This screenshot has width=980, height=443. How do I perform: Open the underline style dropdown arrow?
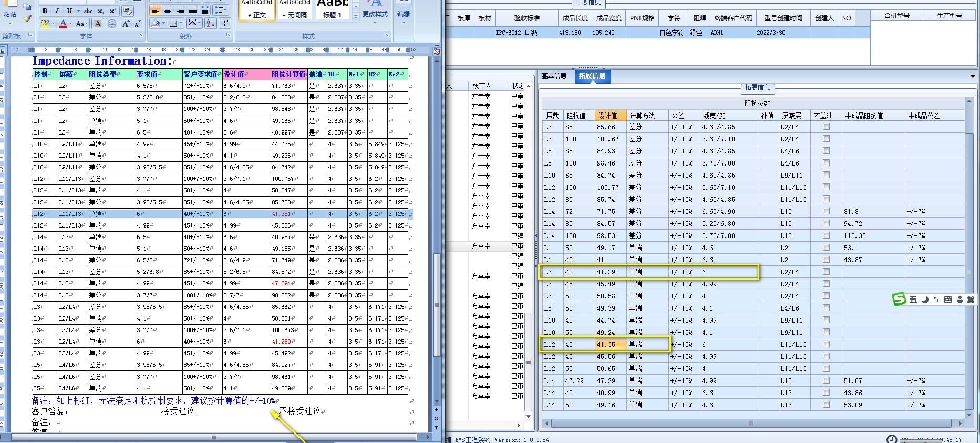(x=78, y=11)
